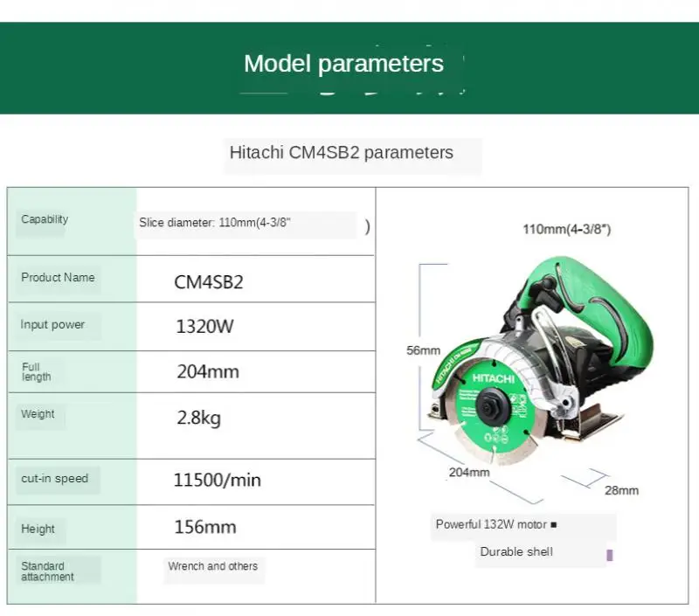This screenshot has height=616, width=699.
Task: Select the 'CM4SB2' value in table
Action: point(209,282)
